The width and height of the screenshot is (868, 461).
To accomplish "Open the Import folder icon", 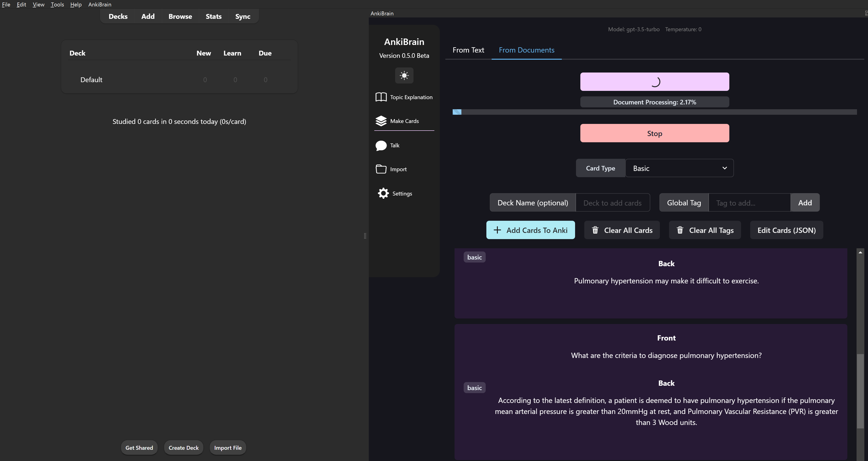I will click(381, 169).
